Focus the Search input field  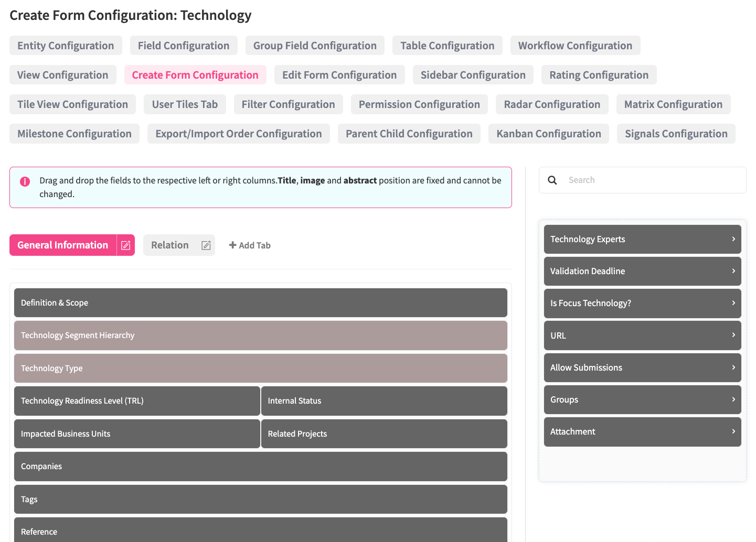(x=651, y=180)
